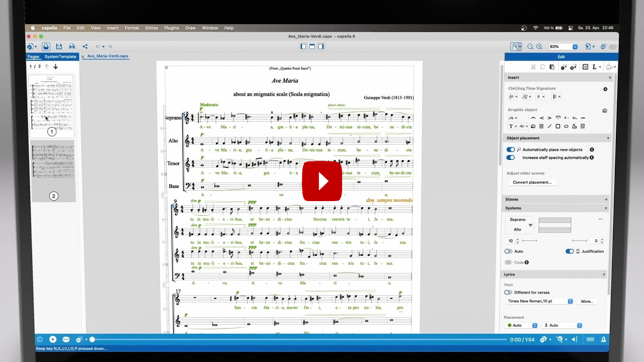Click the note with minus icon
The height and width of the screenshot is (362, 644).
click(563, 67)
